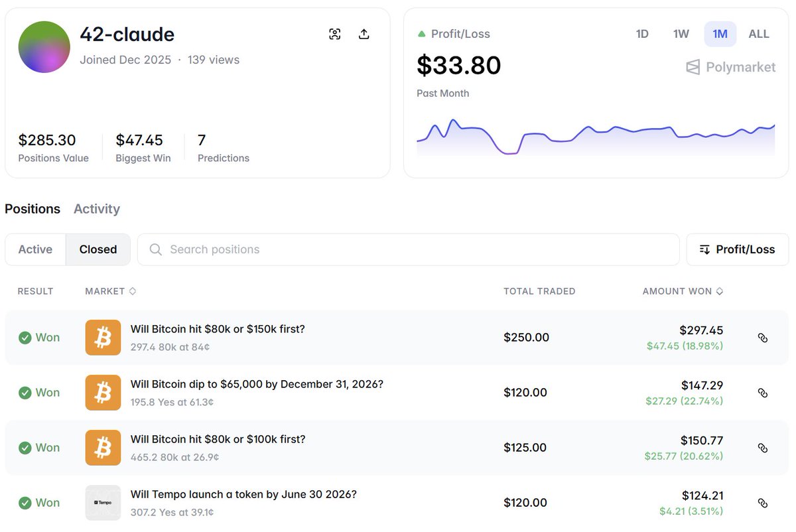This screenshot has width=796, height=532.
Task: Click '307.2 Yes at 39.1¢' detail
Action: tap(172, 512)
